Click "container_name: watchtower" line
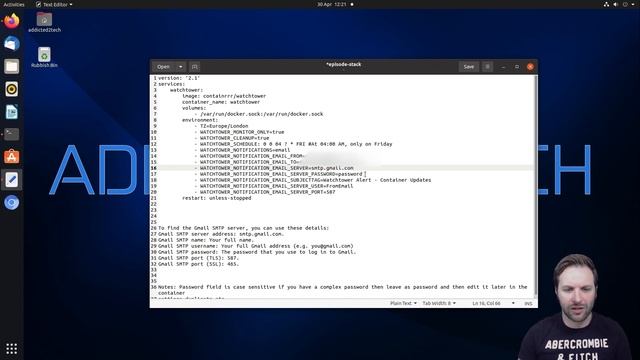Viewport: 640px width, 360px height. 221,102
